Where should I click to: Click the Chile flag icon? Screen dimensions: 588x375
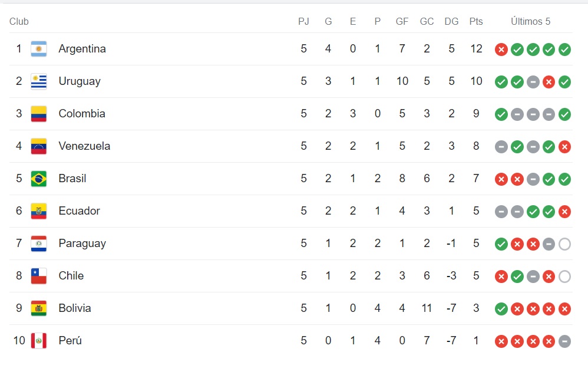pyautogui.click(x=39, y=276)
